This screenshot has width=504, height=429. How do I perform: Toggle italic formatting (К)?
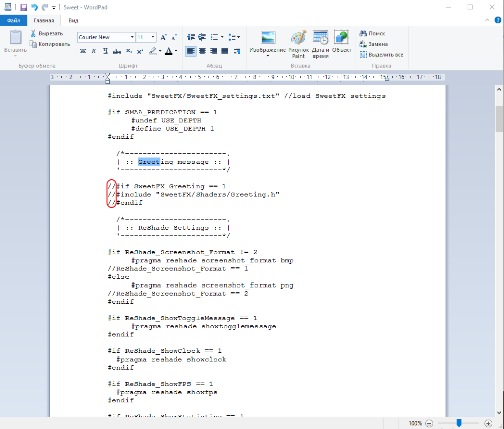pos(94,51)
